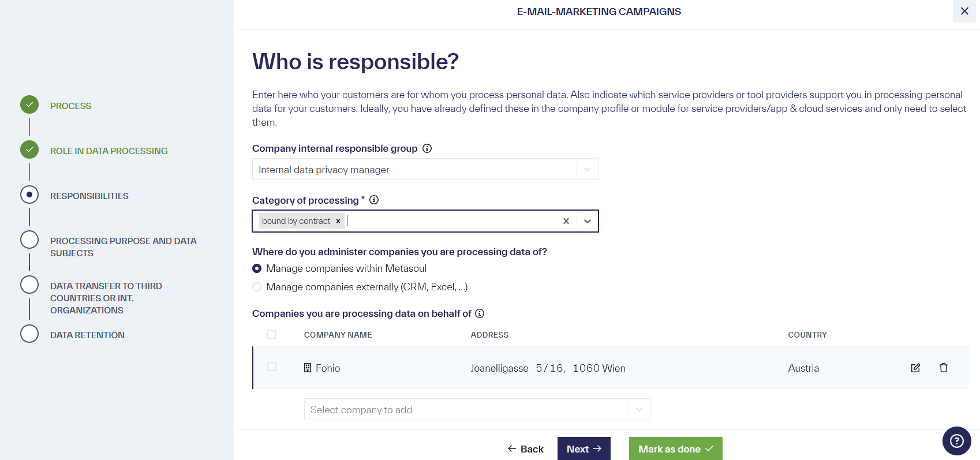Open the Company internal responsible group dropdown
The width and height of the screenshot is (980, 460).
588,169
